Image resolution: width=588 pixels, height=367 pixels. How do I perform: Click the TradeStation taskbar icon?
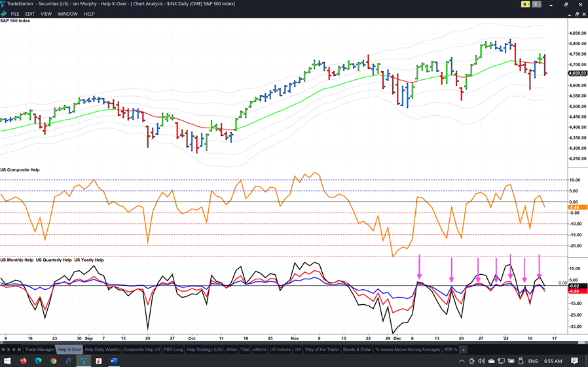(83, 360)
